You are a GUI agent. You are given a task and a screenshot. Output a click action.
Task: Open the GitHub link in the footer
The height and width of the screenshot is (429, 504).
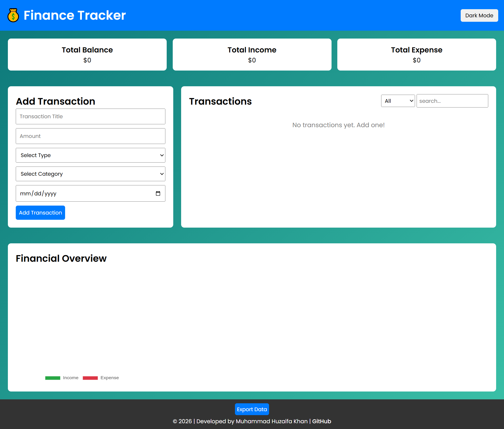[x=322, y=421]
